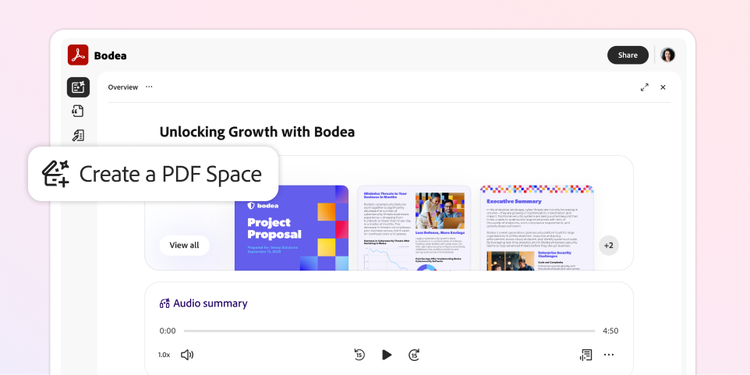Open the 1.0x playback speed dropdown
Image resolution: width=750 pixels, height=375 pixels.
(164, 355)
